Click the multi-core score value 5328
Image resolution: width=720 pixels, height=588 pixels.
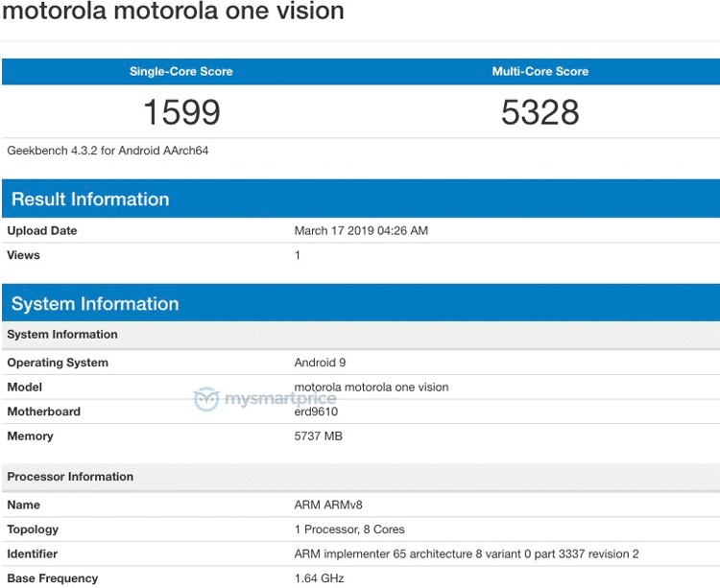[x=540, y=112]
